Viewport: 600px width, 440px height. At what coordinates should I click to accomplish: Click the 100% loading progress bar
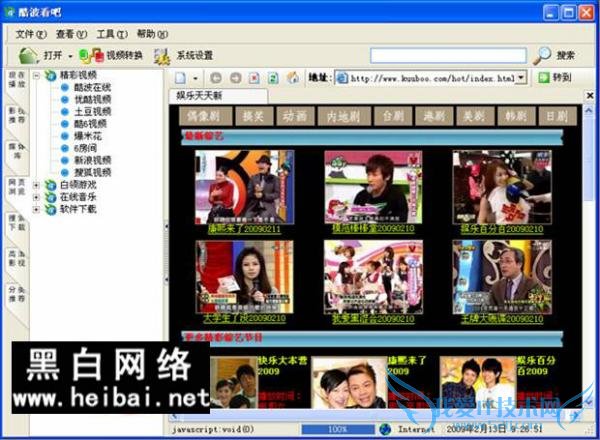pos(338,429)
